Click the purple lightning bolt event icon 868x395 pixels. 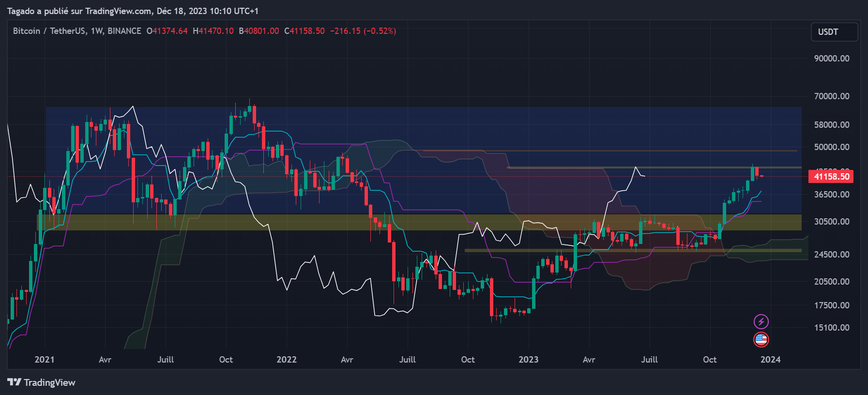[761, 321]
